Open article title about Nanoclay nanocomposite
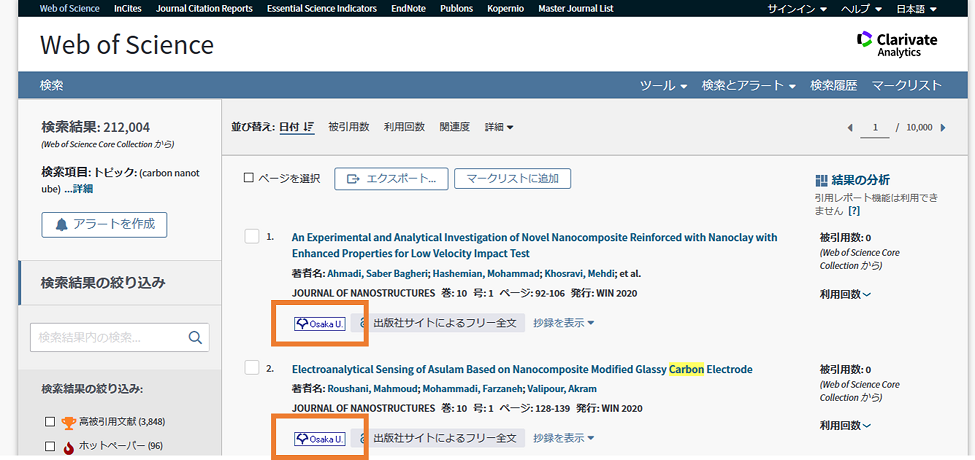This screenshot has width=975, height=460. tap(534, 246)
